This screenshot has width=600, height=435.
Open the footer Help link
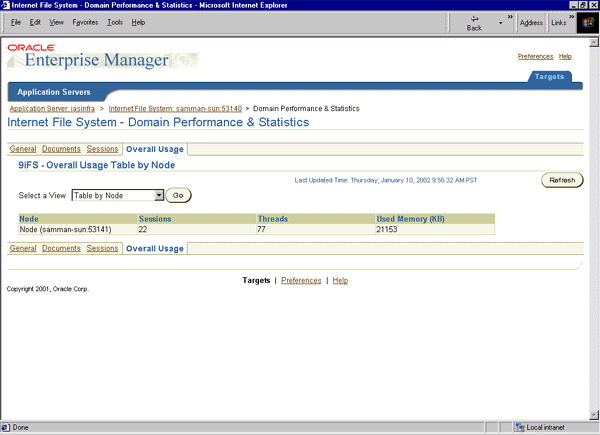click(340, 280)
